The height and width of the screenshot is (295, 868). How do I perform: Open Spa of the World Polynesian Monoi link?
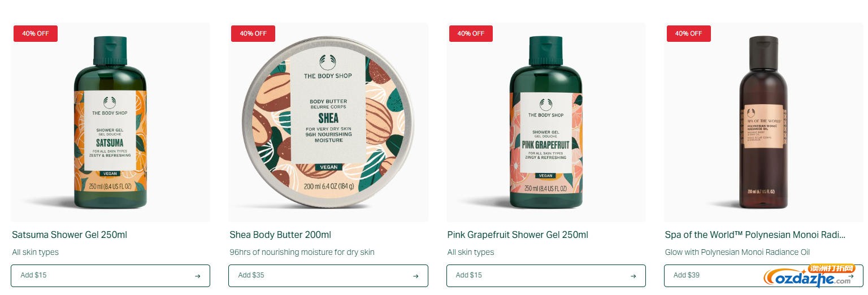tap(755, 235)
